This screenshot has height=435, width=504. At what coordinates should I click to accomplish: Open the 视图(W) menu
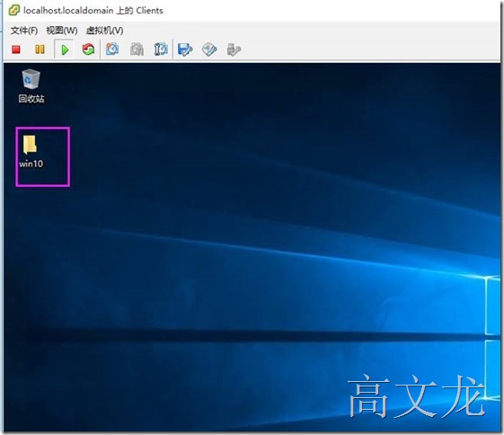click(62, 31)
